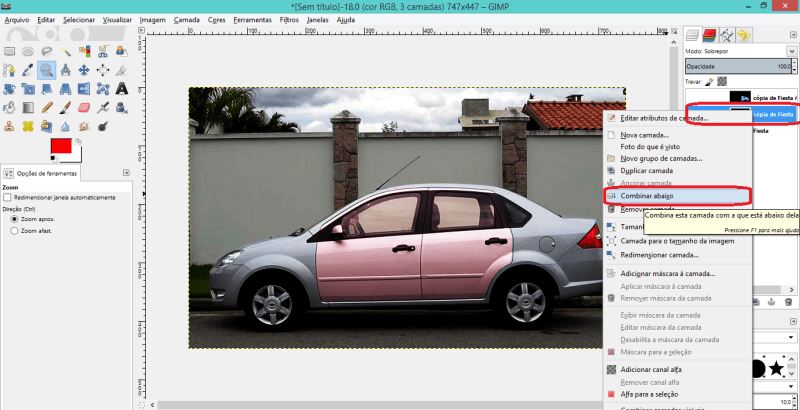800x410 pixels.
Task: Select the Pencil tool
Action: (47, 107)
